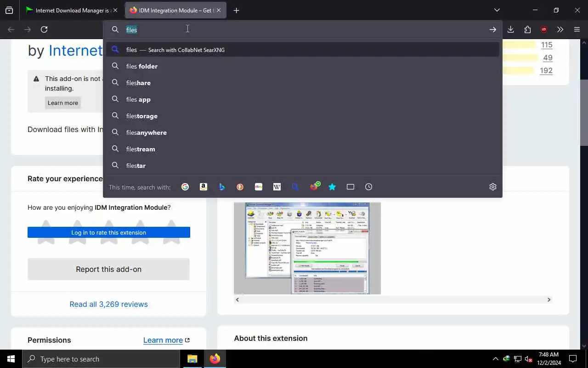Image resolution: width=588 pixels, height=368 pixels.
Task: Close the Internet Download Manager tab
Action: 115,10
